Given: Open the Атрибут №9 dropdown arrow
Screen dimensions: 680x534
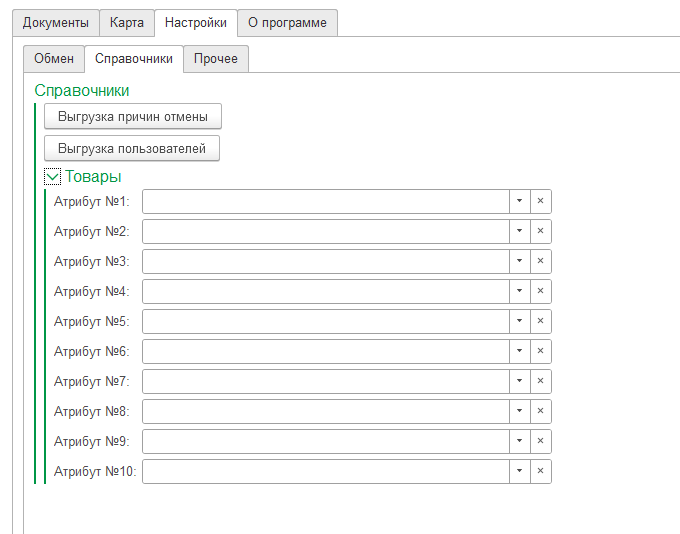Looking at the screenshot, I should click(x=520, y=441).
